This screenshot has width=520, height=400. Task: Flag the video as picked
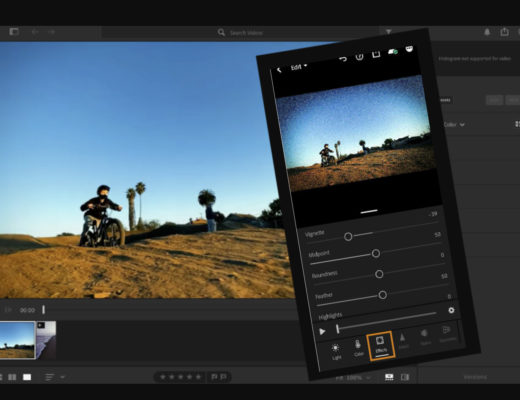[x=214, y=377]
